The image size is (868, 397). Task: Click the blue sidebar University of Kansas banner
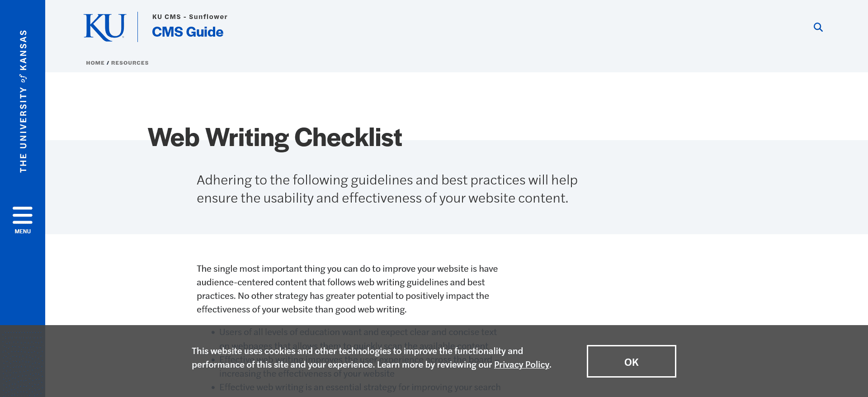[x=22, y=99]
